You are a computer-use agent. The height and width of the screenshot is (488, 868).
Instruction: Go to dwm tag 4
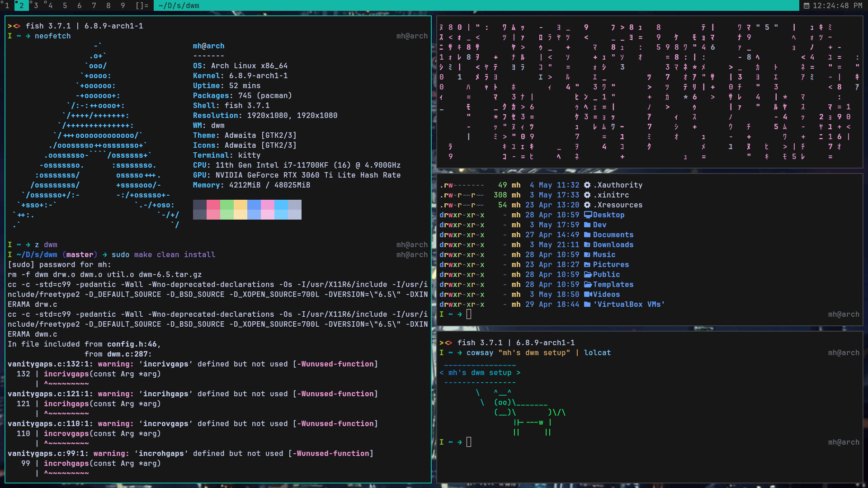pyautogui.click(x=50, y=5)
